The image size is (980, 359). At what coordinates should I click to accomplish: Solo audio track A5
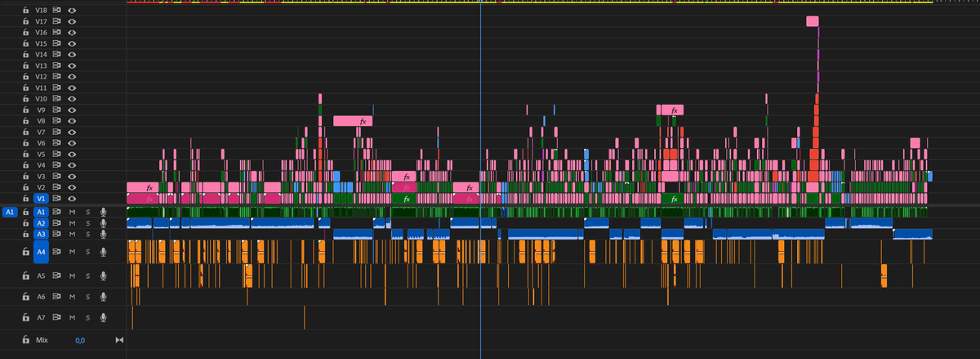click(88, 276)
